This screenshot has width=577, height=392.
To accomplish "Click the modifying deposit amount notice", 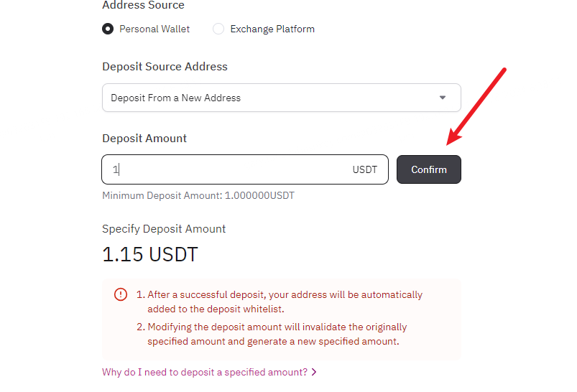I will (x=277, y=334).
